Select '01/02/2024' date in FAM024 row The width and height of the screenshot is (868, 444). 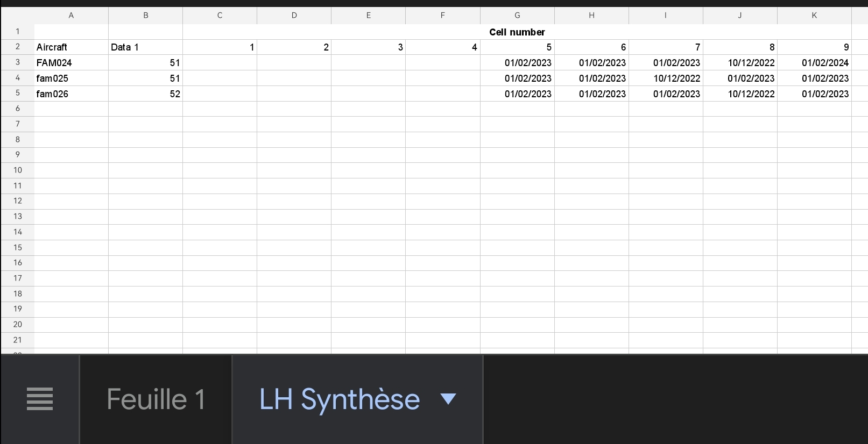tap(814, 63)
